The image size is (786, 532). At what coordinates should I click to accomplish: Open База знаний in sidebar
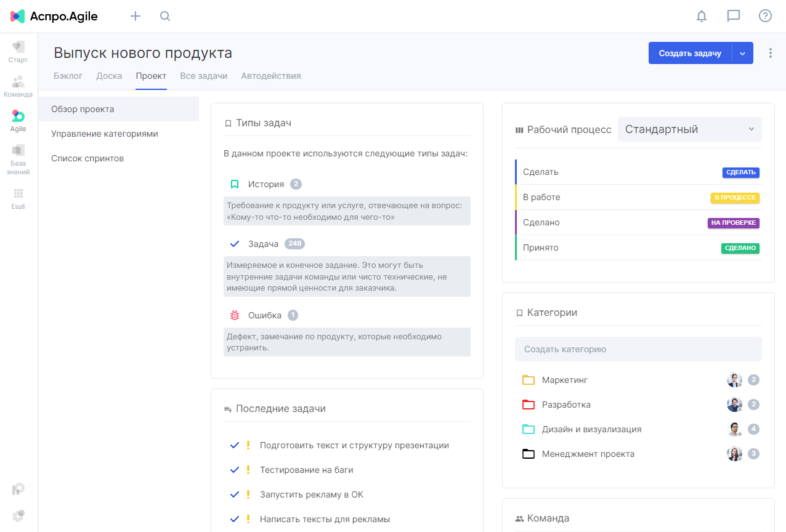pos(18,160)
